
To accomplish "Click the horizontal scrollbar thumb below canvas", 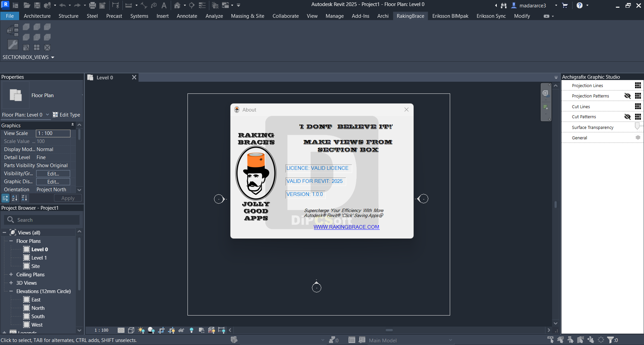I will pos(389,330).
